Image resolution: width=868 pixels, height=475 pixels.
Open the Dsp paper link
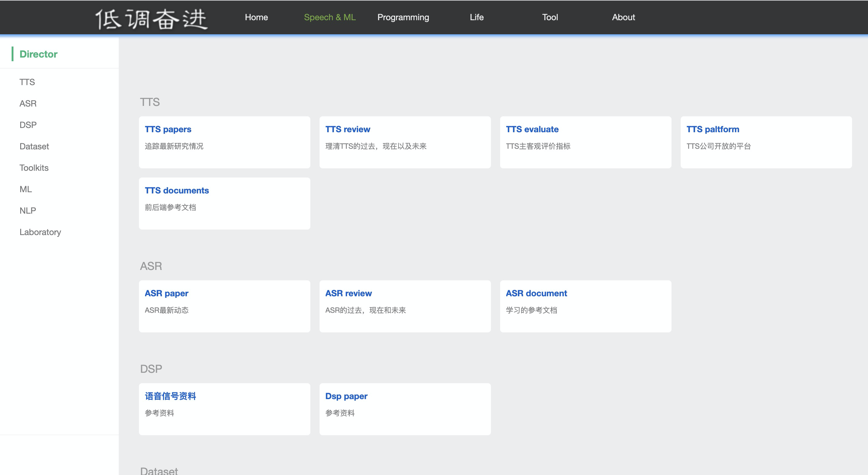coord(346,397)
